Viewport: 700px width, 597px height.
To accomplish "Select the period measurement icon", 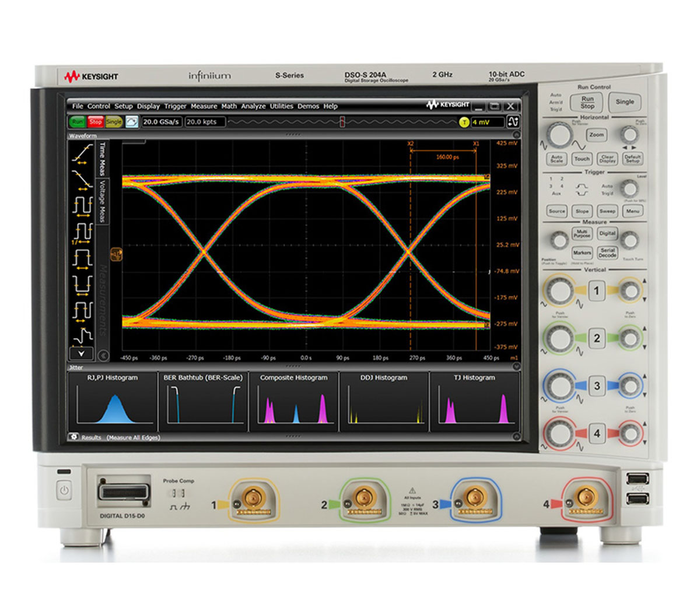I will [81, 206].
